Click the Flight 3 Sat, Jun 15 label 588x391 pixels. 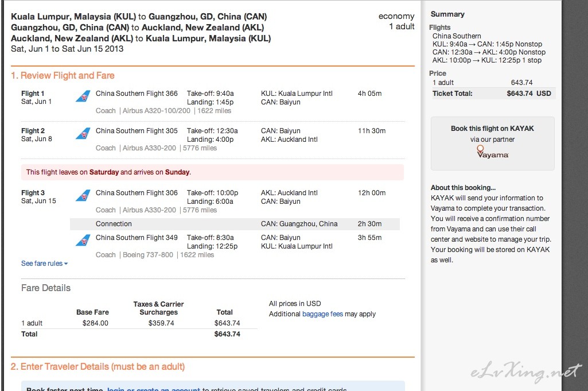click(38, 196)
